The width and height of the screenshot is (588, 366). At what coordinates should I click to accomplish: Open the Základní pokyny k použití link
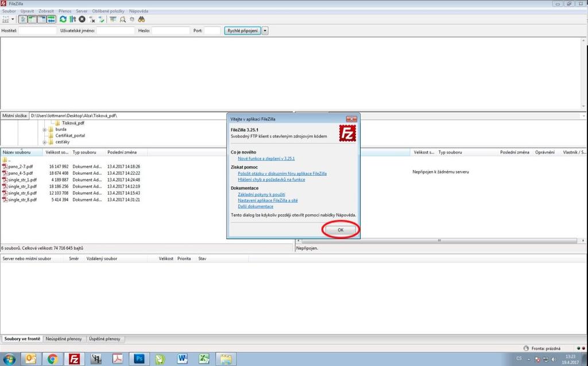pyautogui.click(x=261, y=194)
